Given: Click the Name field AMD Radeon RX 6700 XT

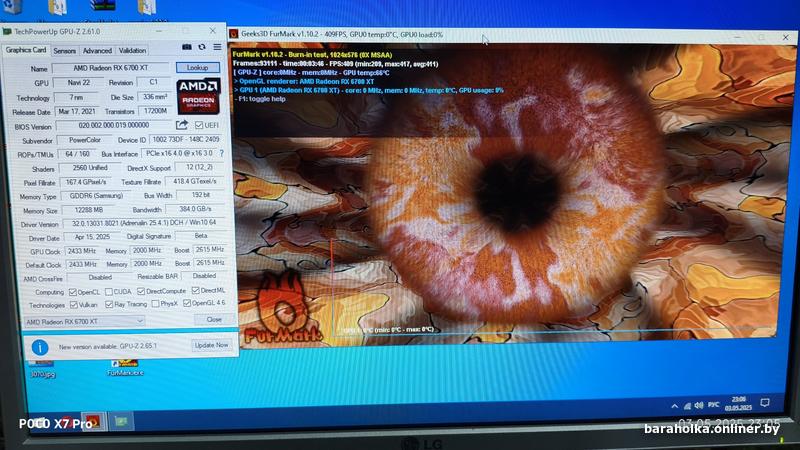Looking at the screenshot, I should point(111,68).
